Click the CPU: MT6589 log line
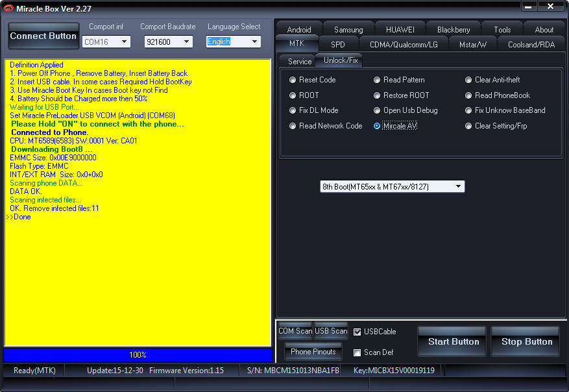 tap(73, 141)
